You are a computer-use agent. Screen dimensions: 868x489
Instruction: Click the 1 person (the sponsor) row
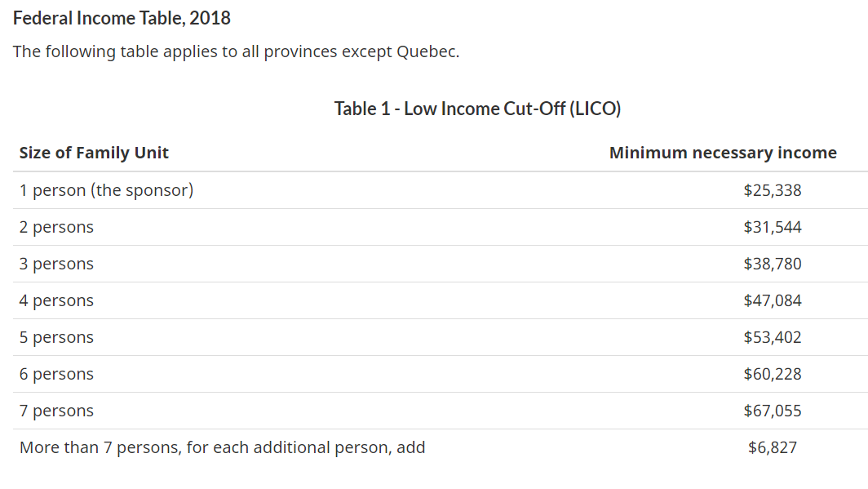441,190
